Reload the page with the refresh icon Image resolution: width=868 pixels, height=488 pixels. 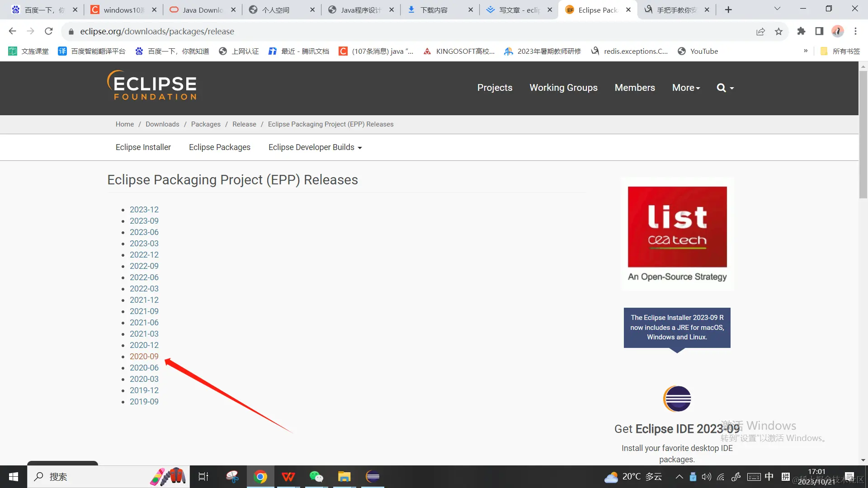pos(49,31)
